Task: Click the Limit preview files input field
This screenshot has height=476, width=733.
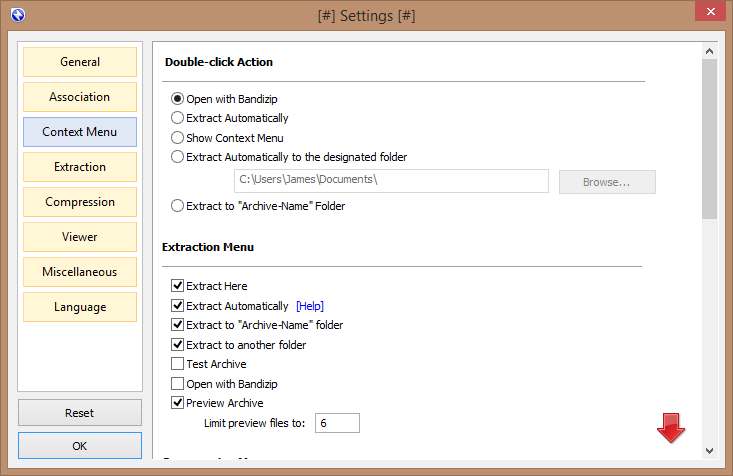Action: 337,423
